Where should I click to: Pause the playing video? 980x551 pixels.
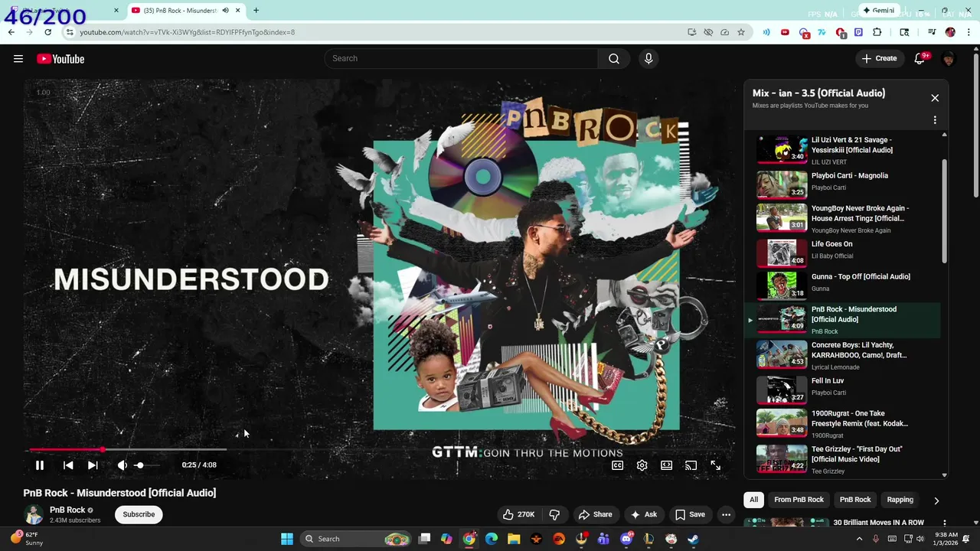[40, 465]
